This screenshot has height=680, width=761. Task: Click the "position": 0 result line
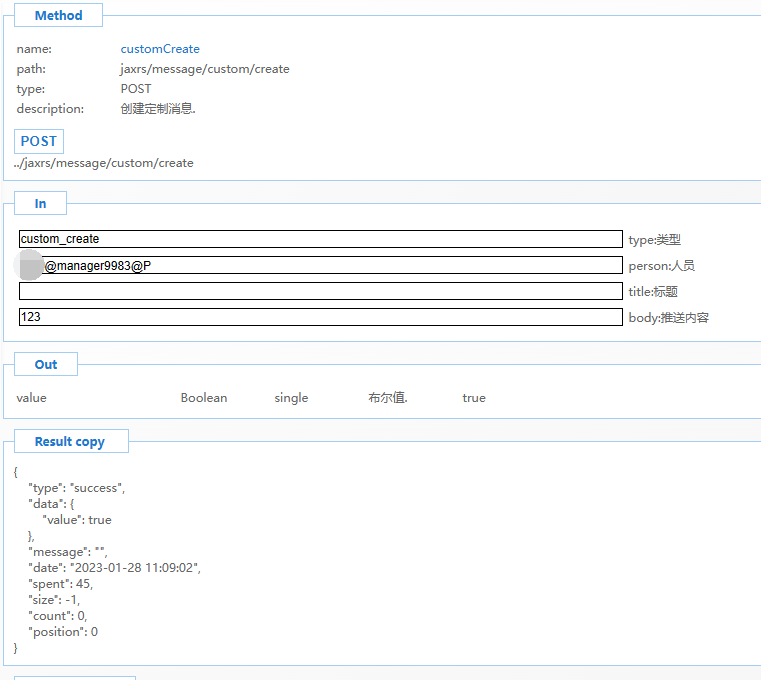pos(63,632)
